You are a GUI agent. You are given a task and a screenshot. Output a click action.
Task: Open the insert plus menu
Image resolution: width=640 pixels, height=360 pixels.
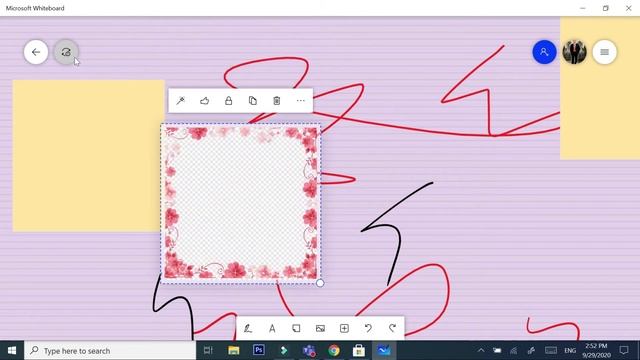point(344,328)
